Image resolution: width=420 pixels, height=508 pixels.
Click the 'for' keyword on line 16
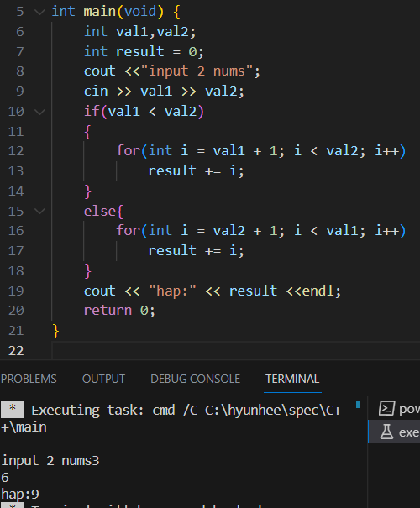click(128, 231)
